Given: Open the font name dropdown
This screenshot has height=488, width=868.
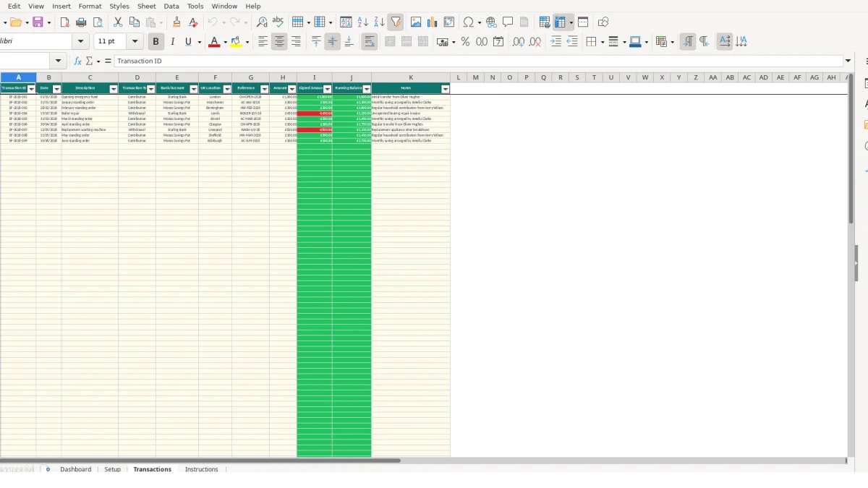Looking at the screenshot, I should 81,42.
